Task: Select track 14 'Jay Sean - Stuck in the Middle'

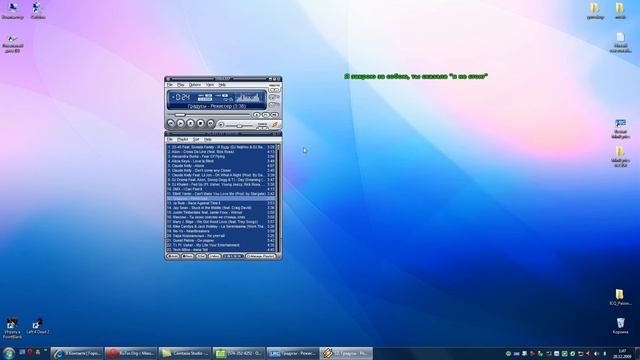Action: click(221, 208)
